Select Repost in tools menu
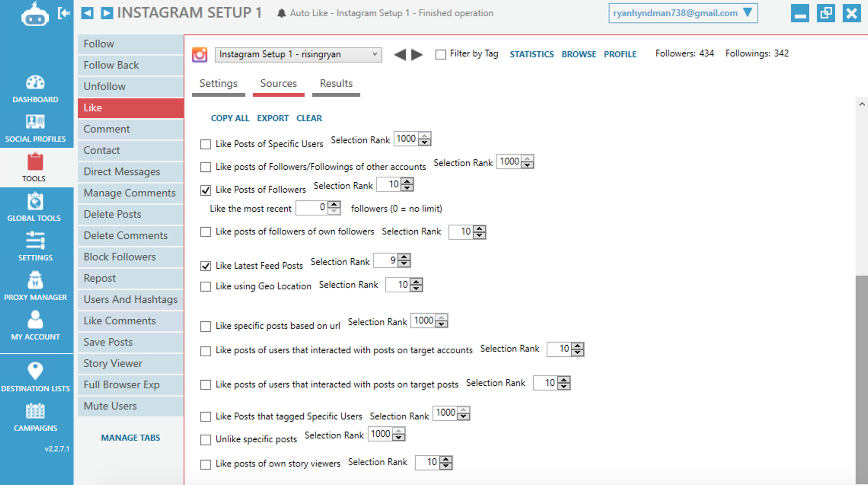Viewport: 868px width, 485px height. [x=131, y=278]
